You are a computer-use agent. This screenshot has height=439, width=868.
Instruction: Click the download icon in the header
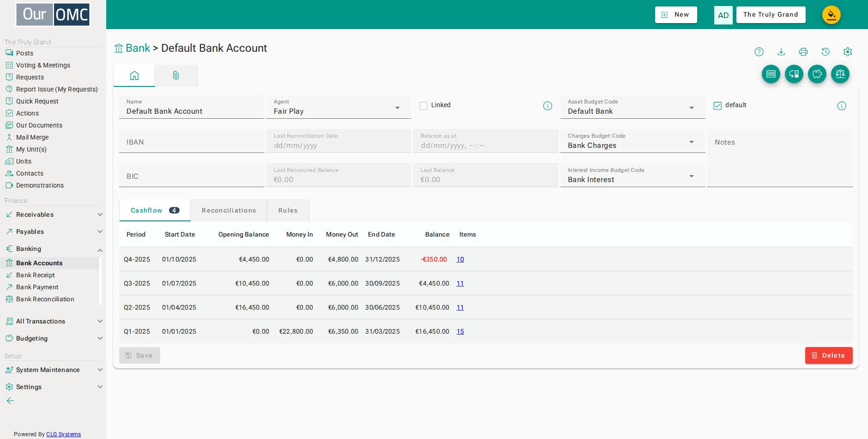(x=781, y=52)
